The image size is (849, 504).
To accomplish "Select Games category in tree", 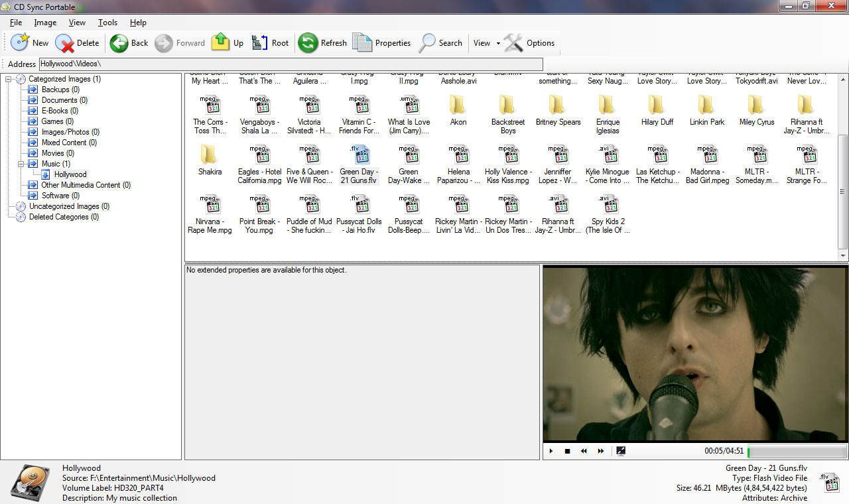I will tap(57, 121).
